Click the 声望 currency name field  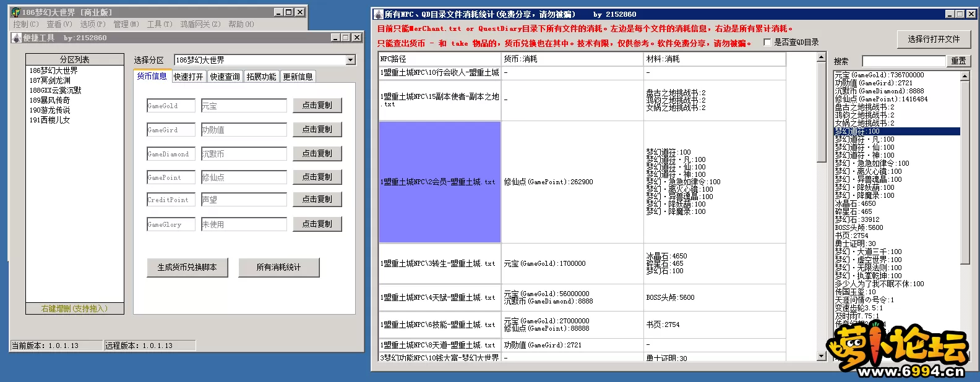(x=244, y=200)
